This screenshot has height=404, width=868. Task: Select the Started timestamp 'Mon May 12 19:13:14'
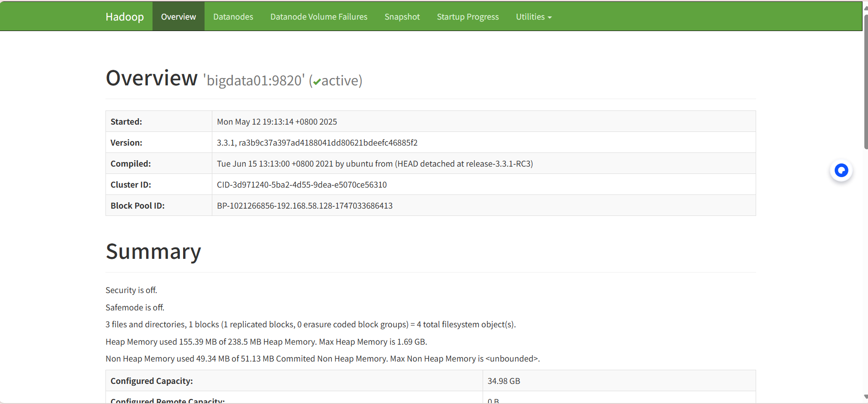(x=277, y=122)
